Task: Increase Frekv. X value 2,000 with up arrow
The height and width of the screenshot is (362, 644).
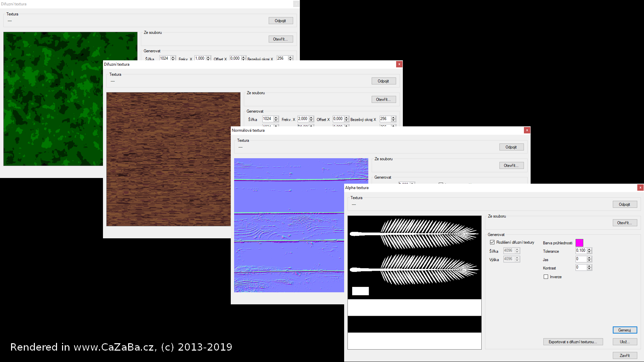Action: (x=311, y=118)
